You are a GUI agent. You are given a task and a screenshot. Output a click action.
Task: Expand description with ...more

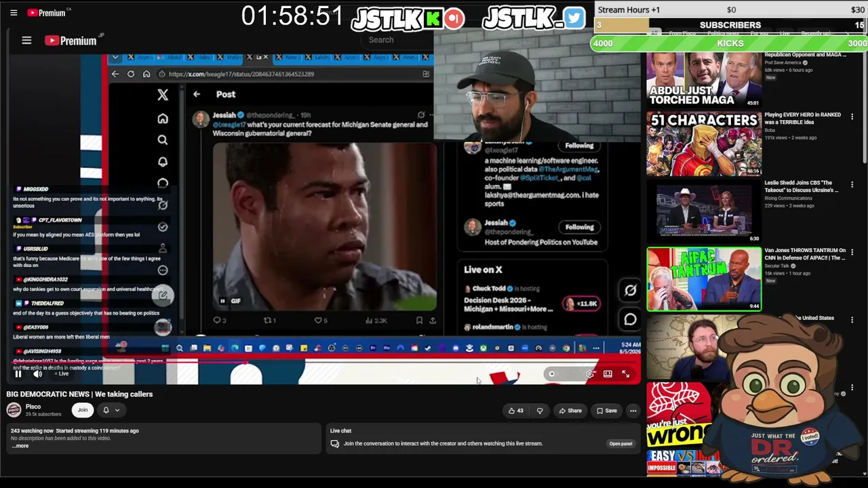coord(20,446)
